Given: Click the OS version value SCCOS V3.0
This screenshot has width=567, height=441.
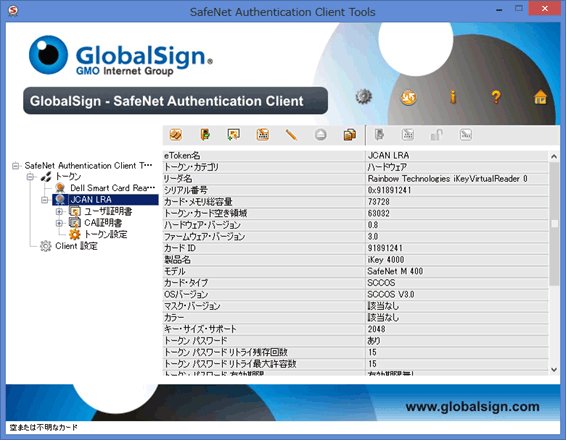Looking at the screenshot, I should point(391,294).
